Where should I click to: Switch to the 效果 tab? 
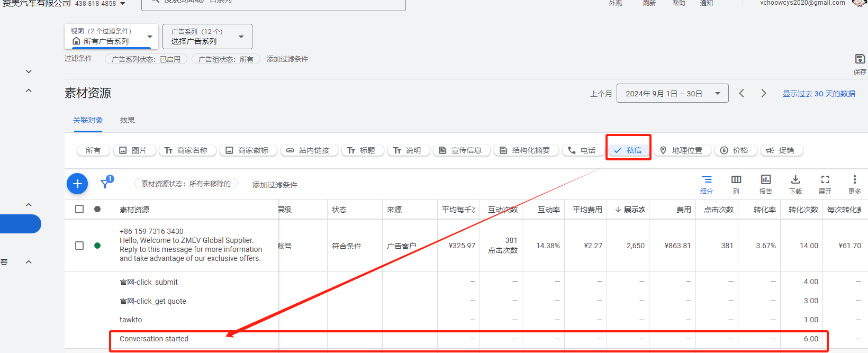(x=127, y=120)
